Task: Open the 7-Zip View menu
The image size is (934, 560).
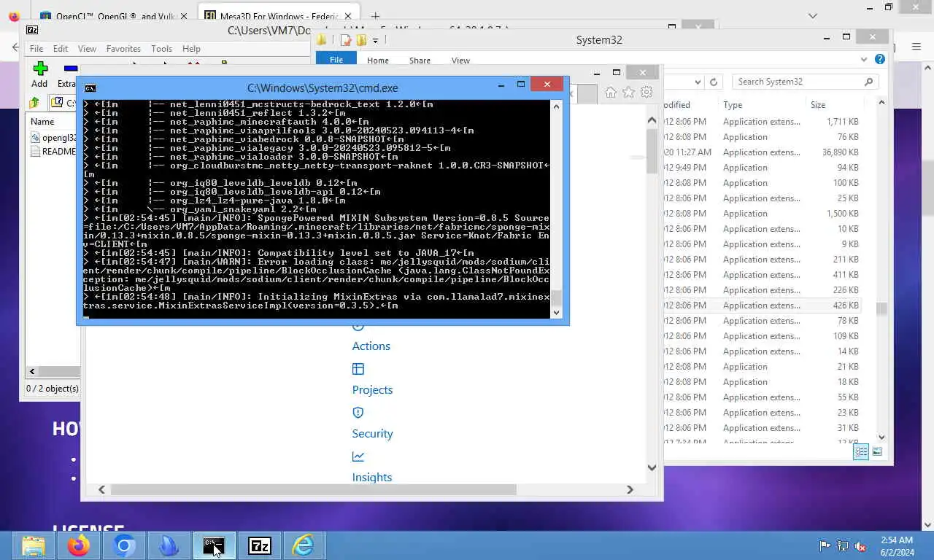Action: 87,49
